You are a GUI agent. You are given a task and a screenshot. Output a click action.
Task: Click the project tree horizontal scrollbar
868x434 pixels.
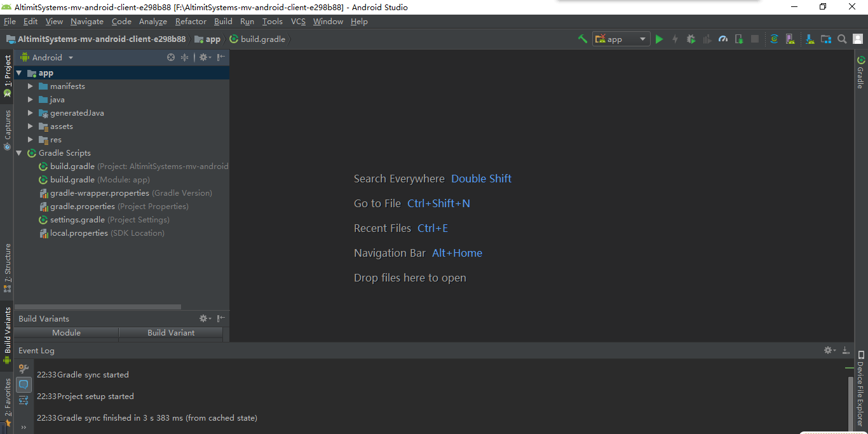pyautogui.click(x=98, y=307)
